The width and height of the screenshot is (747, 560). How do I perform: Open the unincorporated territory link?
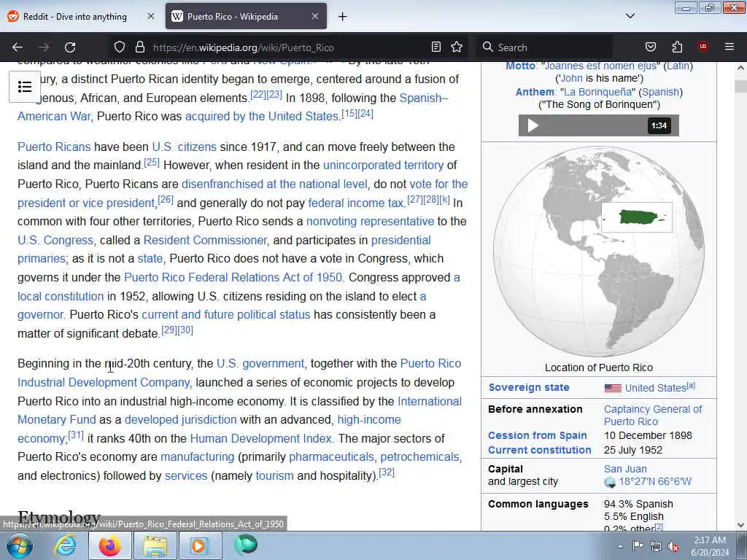pyautogui.click(x=383, y=166)
